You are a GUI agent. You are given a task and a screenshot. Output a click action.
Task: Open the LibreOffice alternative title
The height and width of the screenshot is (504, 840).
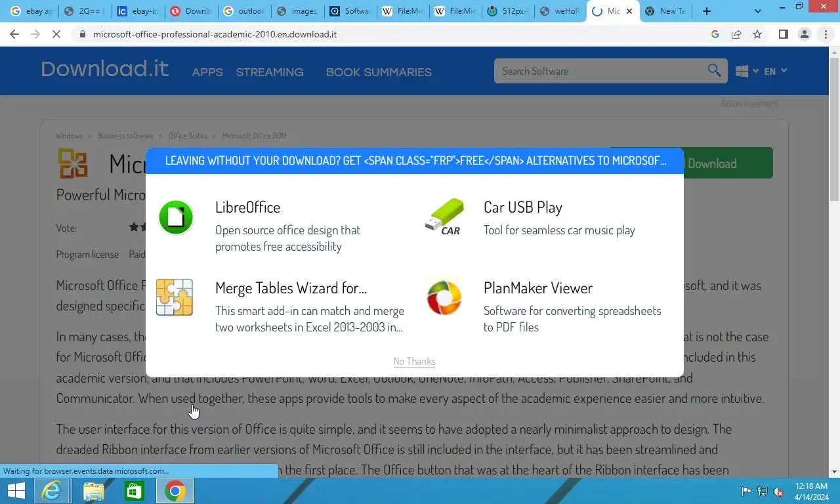247,207
